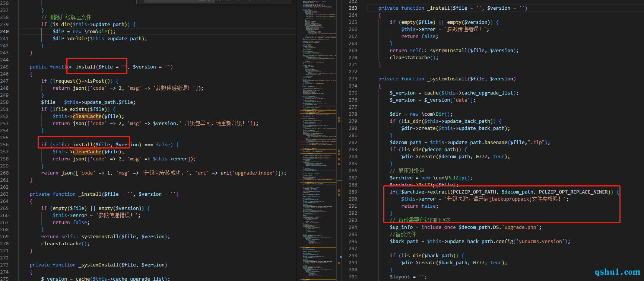Click 'clearstatcache();' in the left pane, line 270
The height and width of the screenshot is (281, 644).
point(65,243)
